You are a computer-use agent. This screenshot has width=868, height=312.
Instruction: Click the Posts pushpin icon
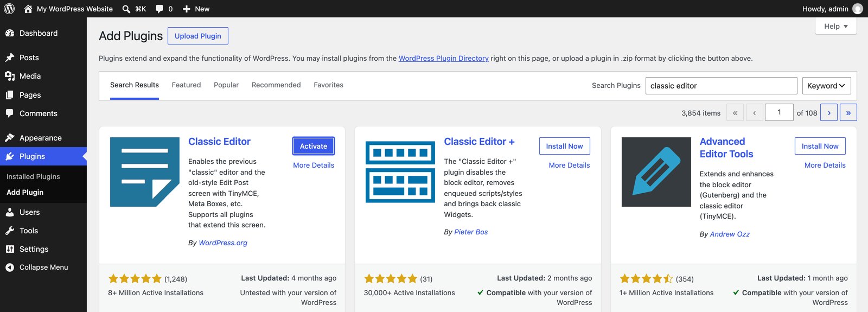click(10, 58)
